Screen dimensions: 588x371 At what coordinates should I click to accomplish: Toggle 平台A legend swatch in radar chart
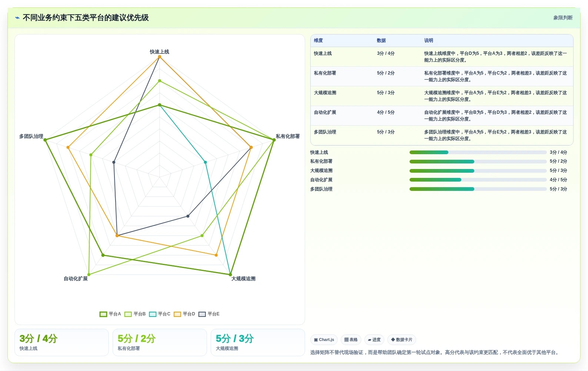click(x=103, y=314)
